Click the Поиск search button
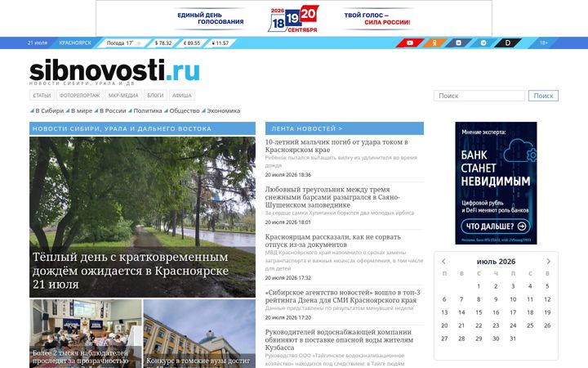This screenshot has height=368, width=588. (x=543, y=96)
